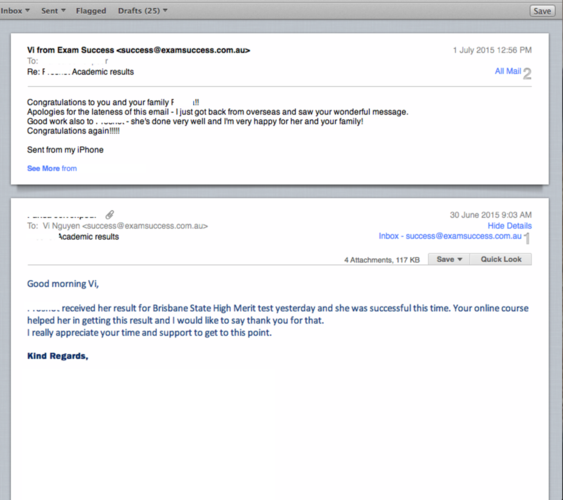This screenshot has width=563, height=500.
Task: Select the Flagged mailbox
Action: 91,11
